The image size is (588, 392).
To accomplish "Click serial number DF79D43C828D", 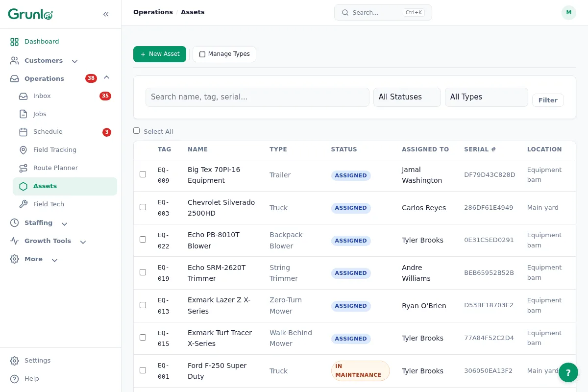I will 490,175.
